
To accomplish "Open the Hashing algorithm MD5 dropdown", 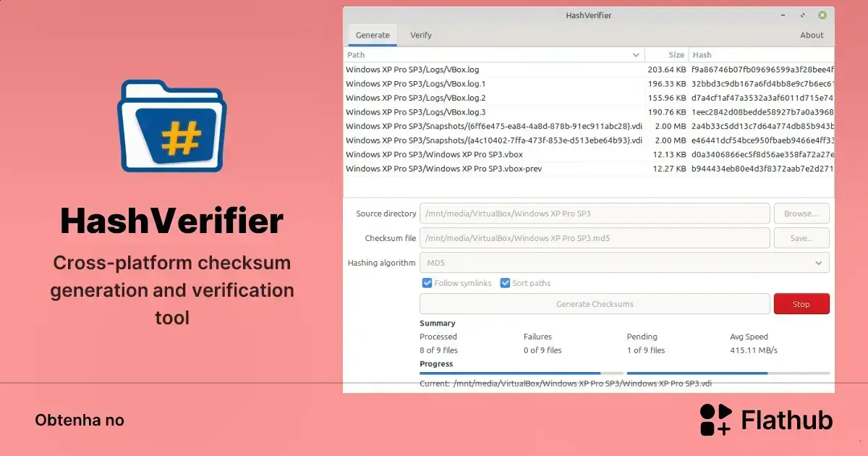I will (624, 263).
